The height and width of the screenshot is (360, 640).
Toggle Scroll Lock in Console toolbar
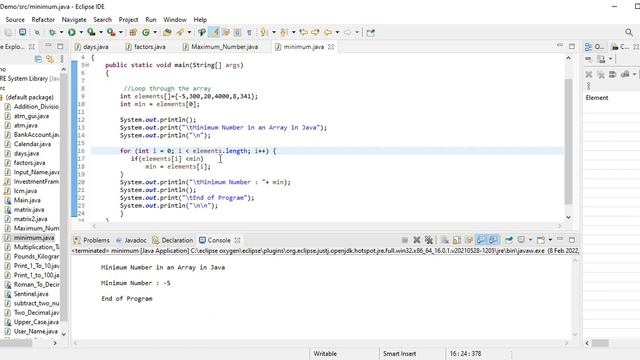coord(457,240)
